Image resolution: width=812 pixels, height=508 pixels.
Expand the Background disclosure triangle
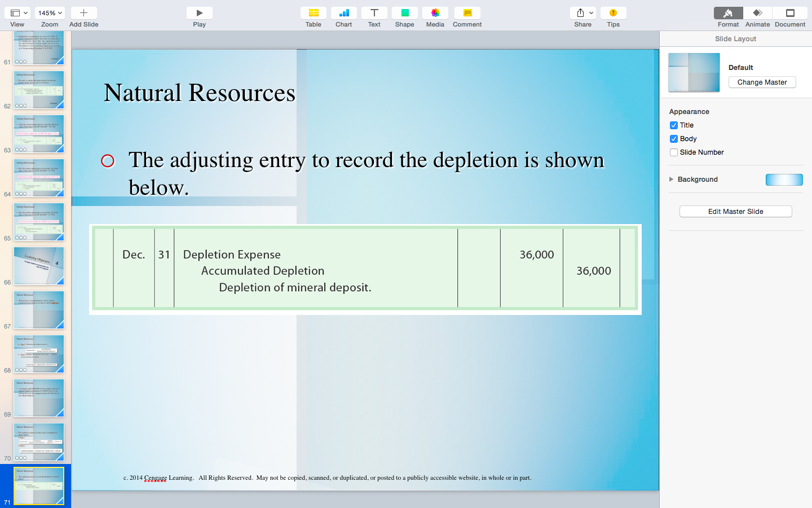pyautogui.click(x=671, y=179)
